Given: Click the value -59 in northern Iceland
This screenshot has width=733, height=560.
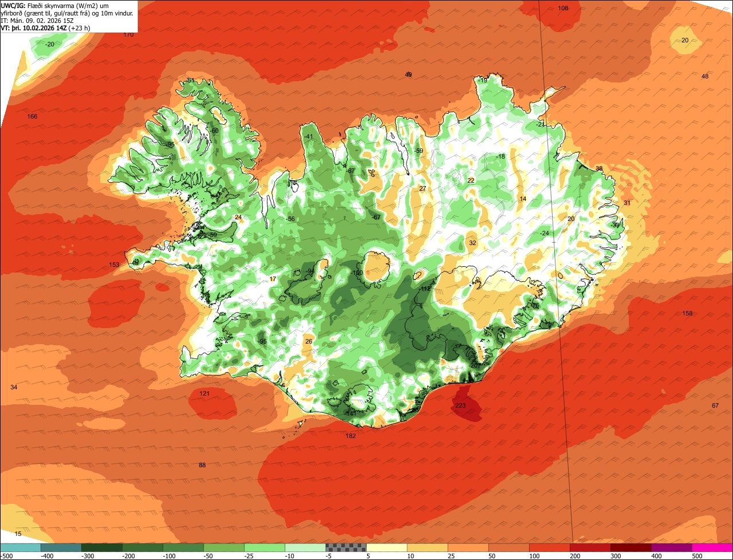Looking at the screenshot, I should tap(419, 151).
